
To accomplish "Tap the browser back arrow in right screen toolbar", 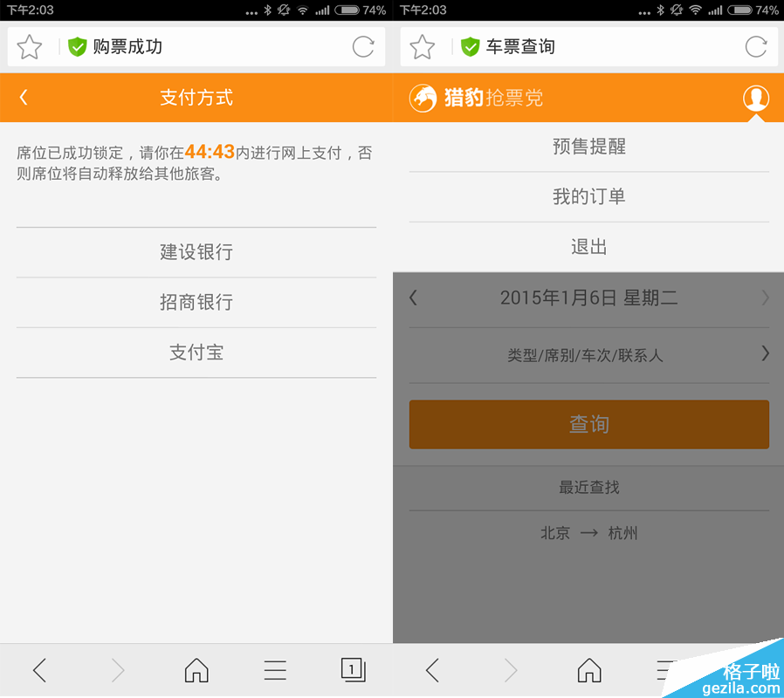I will (432, 670).
